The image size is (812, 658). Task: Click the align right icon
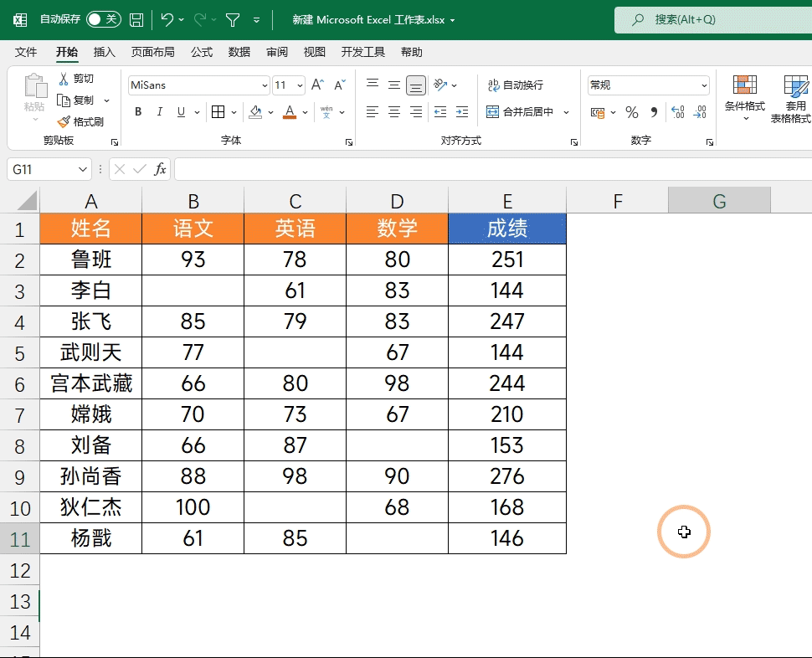(416, 112)
